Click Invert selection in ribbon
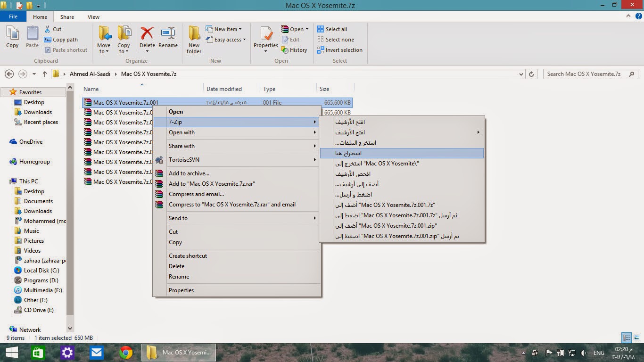 [340, 50]
